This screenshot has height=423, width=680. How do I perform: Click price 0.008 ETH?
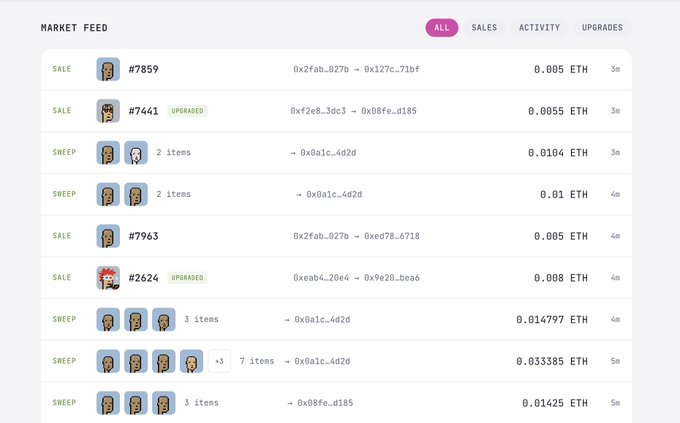561,278
